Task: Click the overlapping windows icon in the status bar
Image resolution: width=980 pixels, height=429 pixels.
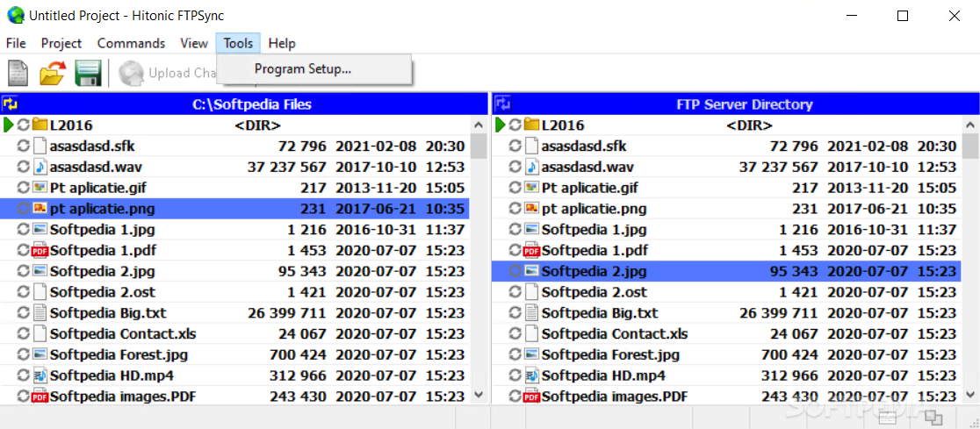Action: [x=933, y=417]
